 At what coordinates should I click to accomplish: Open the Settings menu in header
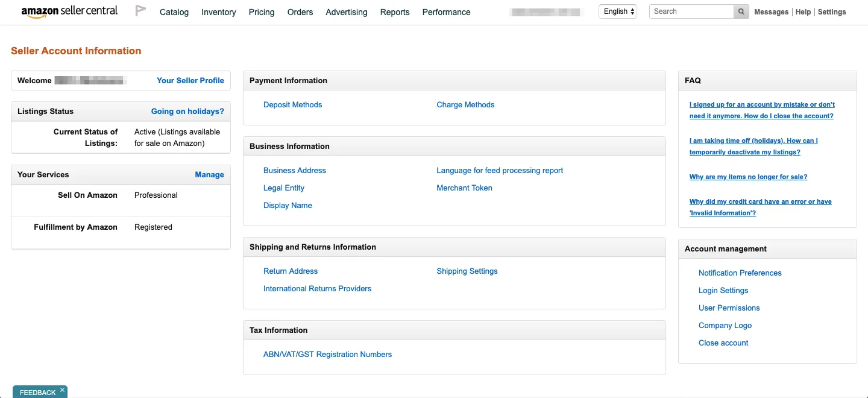832,12
